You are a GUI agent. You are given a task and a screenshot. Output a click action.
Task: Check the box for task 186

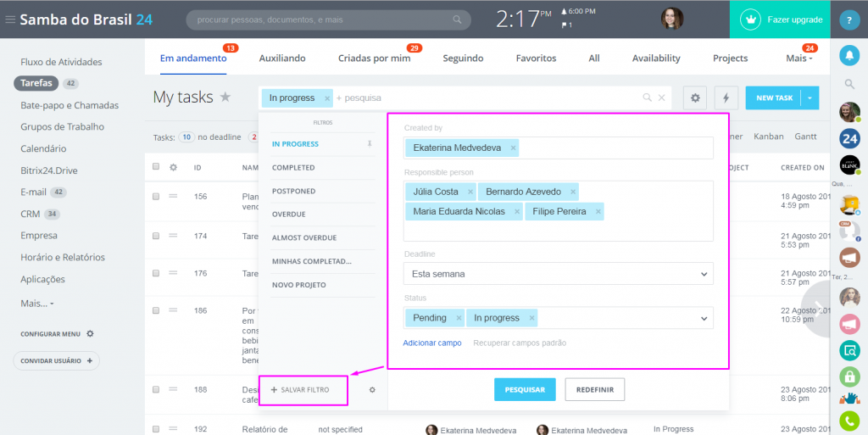(x=156, y=310)
